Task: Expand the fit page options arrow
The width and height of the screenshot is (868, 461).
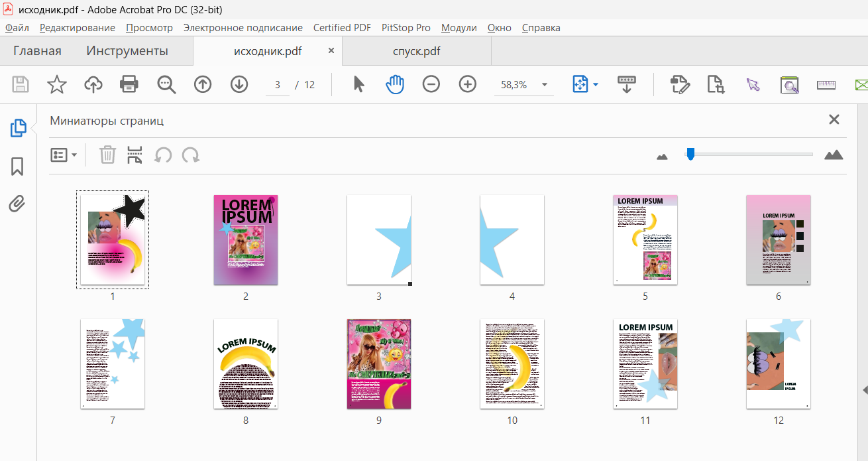Action: click(596, 85)
